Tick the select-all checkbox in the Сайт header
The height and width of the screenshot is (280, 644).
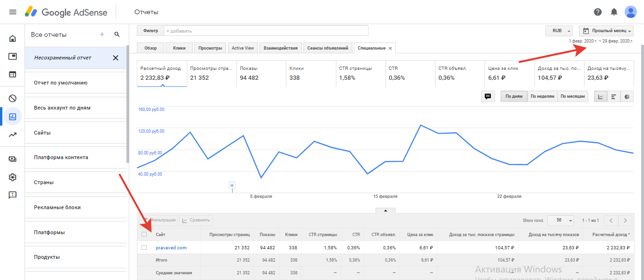pyautogui.click(x=144, y=234)
